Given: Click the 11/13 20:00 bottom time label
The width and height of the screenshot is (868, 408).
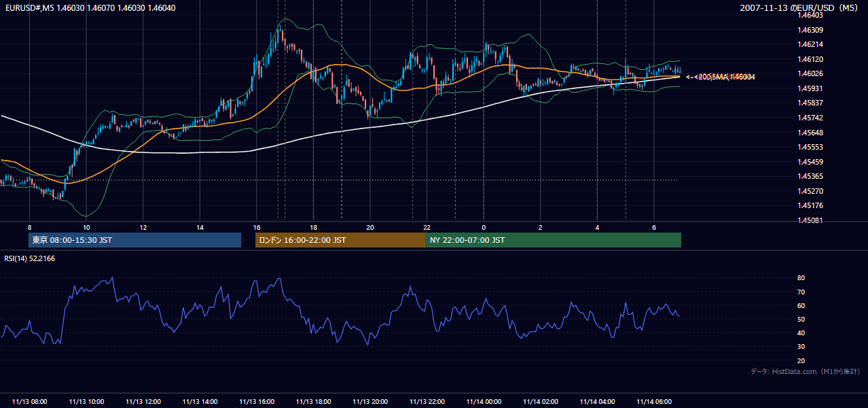Looking at the screenshot, I should point(369,402).
